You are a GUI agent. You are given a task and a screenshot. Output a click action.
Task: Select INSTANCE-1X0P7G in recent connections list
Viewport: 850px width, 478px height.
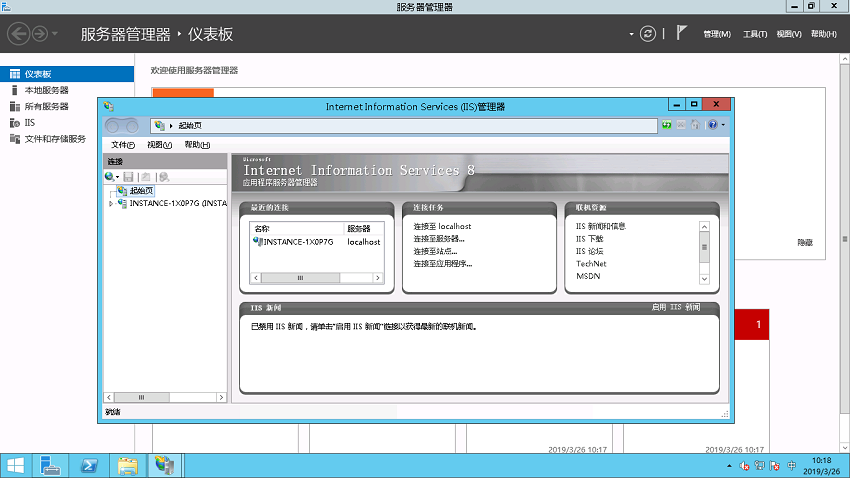[x=298, y=242]
